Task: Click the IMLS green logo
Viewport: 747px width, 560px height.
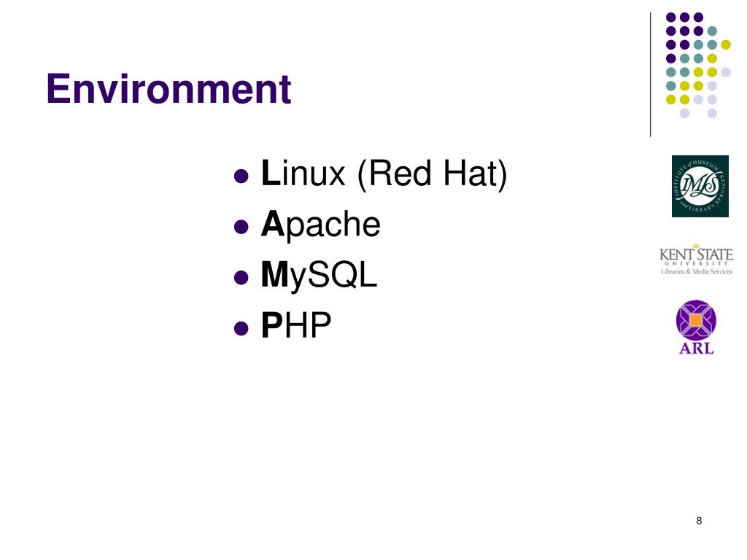Action: pyautogui.click(x=700, y=186)
